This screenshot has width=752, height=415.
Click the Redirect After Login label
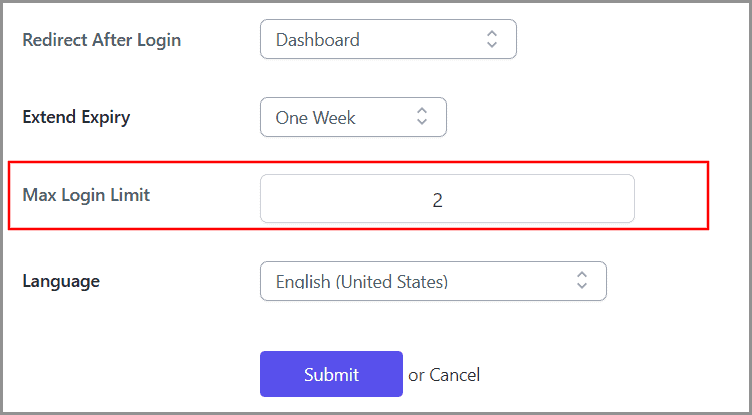(101, 40)
